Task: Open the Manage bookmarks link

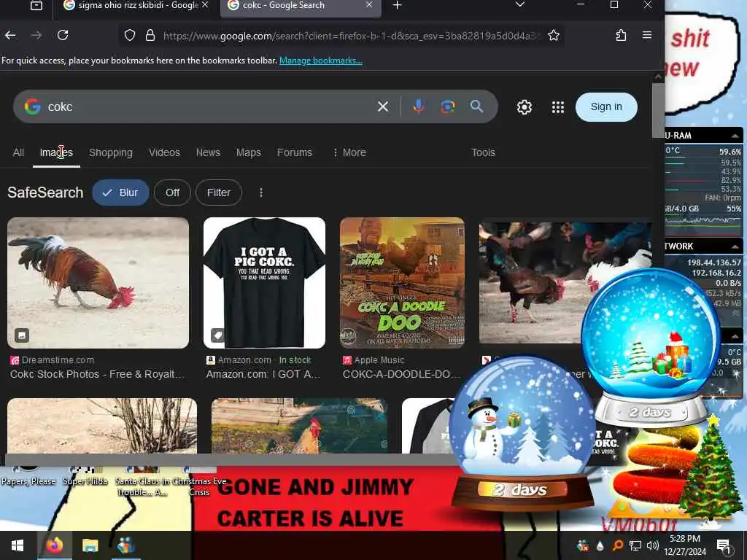Action: click(x=321, y=61)
